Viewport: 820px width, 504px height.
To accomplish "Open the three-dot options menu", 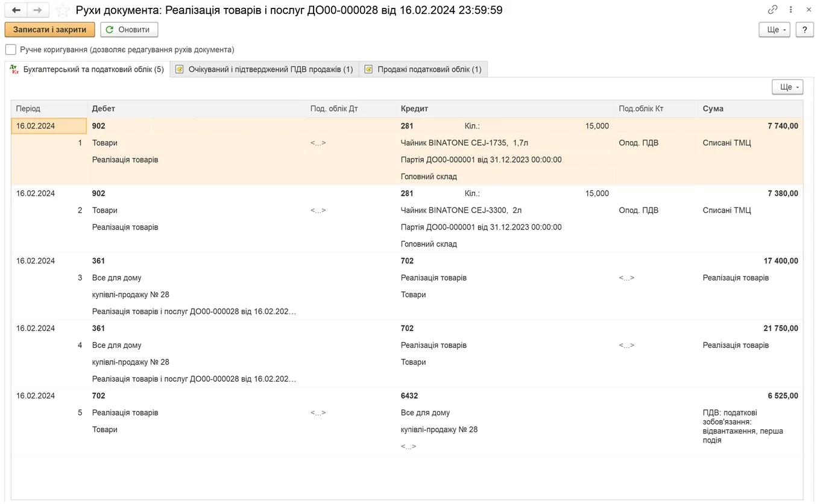I will [791, 10].
